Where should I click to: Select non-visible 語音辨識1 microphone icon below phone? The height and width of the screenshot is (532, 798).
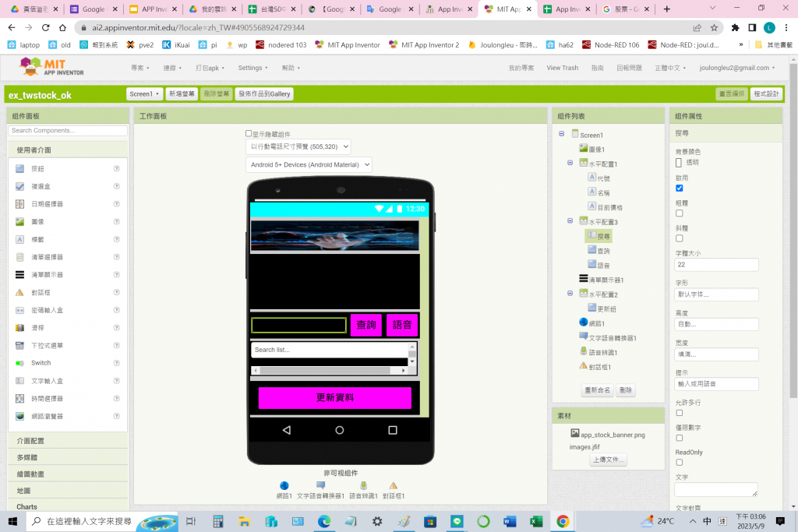point(363,486)
